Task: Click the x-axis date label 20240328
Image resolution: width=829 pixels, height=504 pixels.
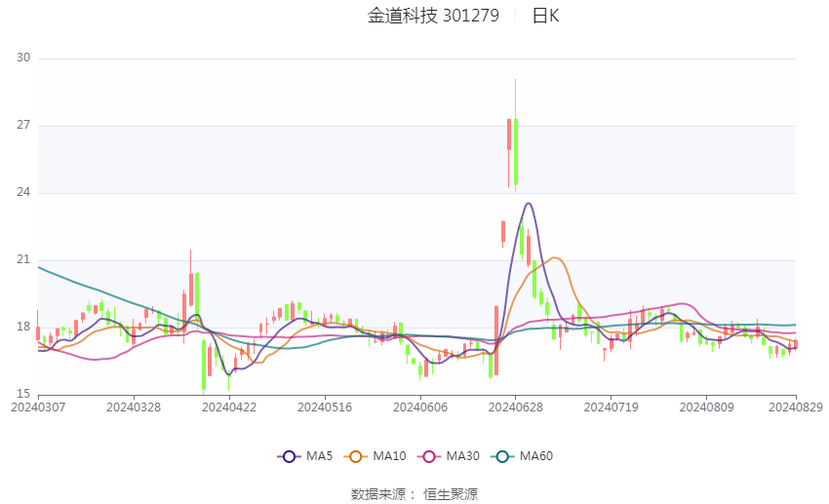Action: click(x=134, y=407)
